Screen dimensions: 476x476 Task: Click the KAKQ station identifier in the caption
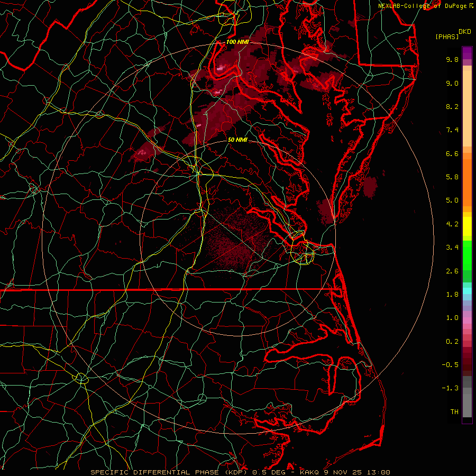pyautogui.click(x=309, y=472)
